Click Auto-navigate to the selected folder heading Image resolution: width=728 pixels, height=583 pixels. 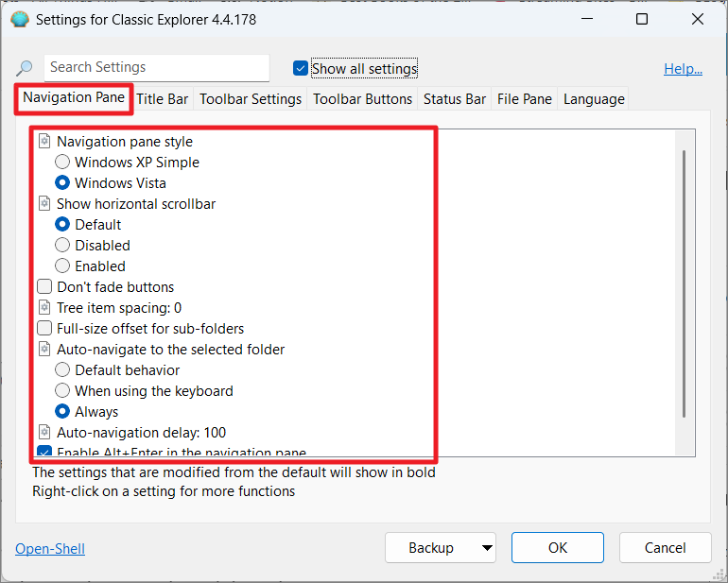tap(170, 350)
